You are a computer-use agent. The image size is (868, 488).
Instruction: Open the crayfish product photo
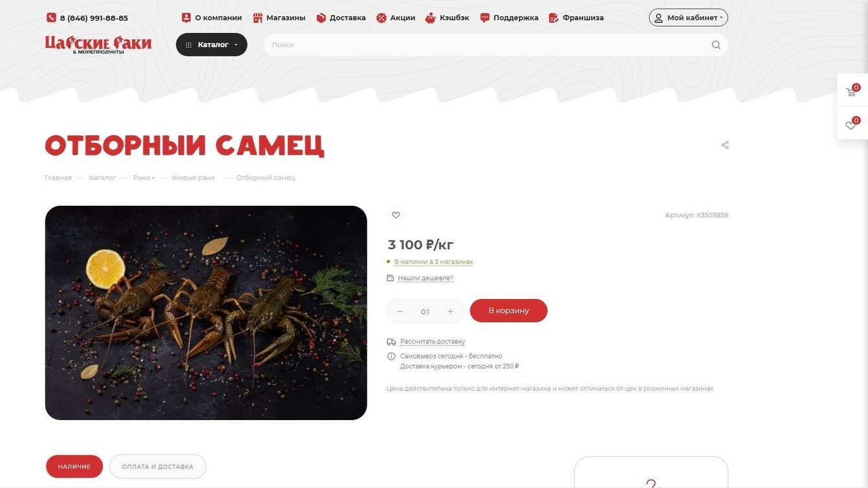(x=206, y=313)
